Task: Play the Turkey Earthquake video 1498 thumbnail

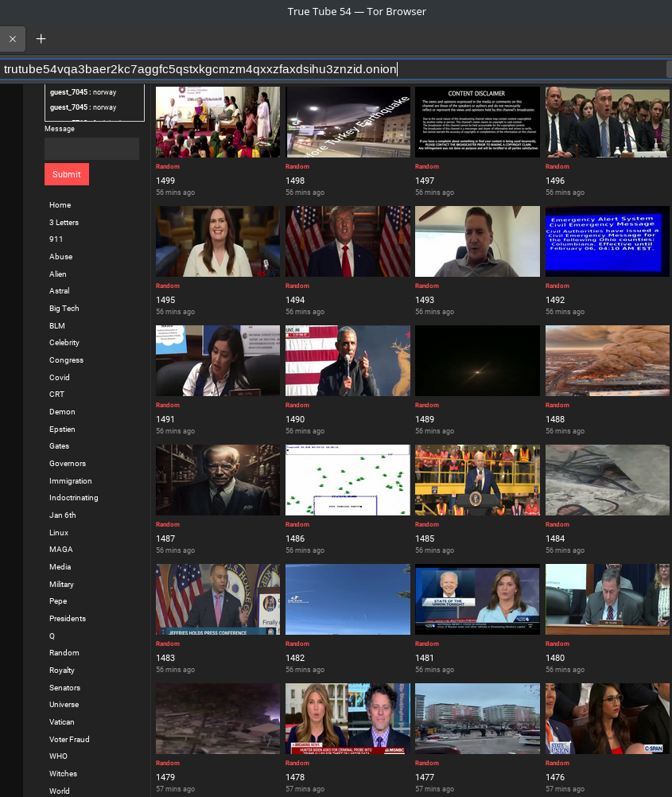Action: [348, 122]
